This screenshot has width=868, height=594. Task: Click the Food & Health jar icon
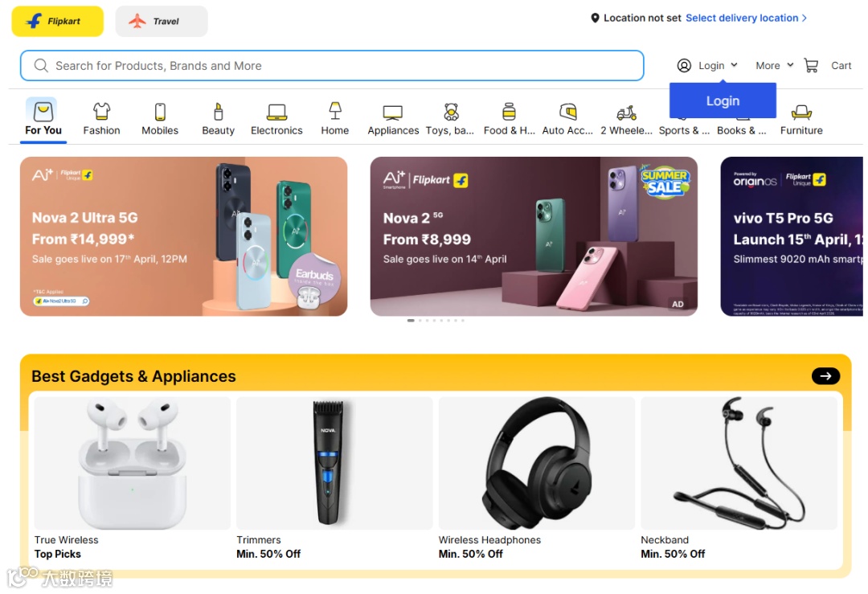[509, 111]
